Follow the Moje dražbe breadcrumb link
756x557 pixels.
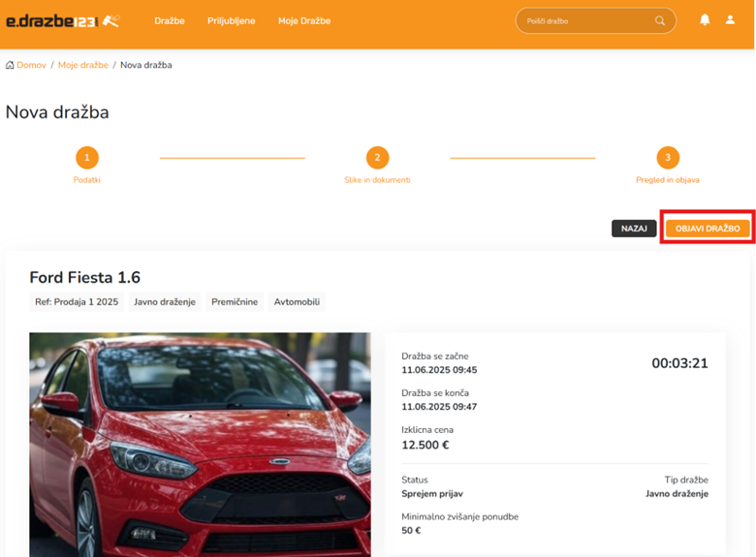click(82, 65)
